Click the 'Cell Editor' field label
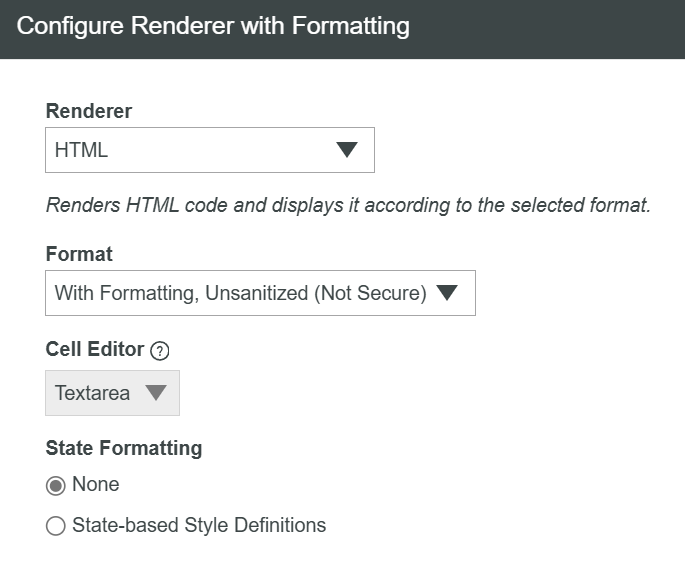685x572 pixels. point(95,350)
